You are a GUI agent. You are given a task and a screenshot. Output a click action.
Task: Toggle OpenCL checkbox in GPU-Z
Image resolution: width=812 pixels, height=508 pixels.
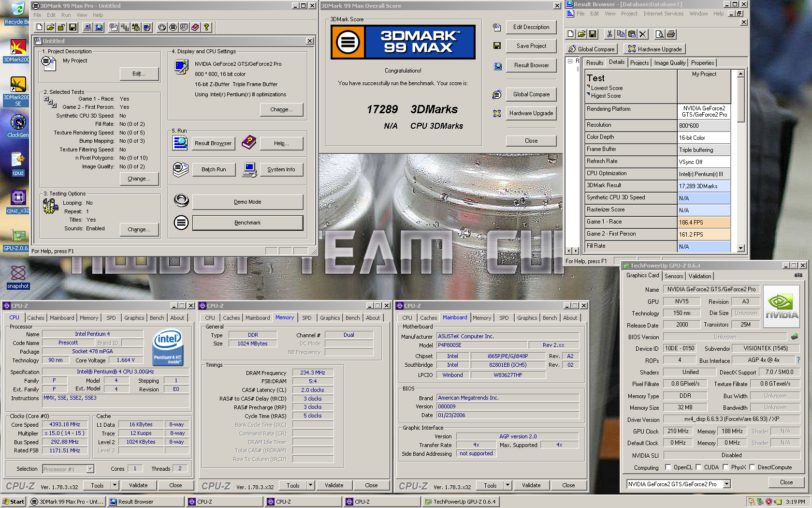pyautogui.click(x=668, y=467)
